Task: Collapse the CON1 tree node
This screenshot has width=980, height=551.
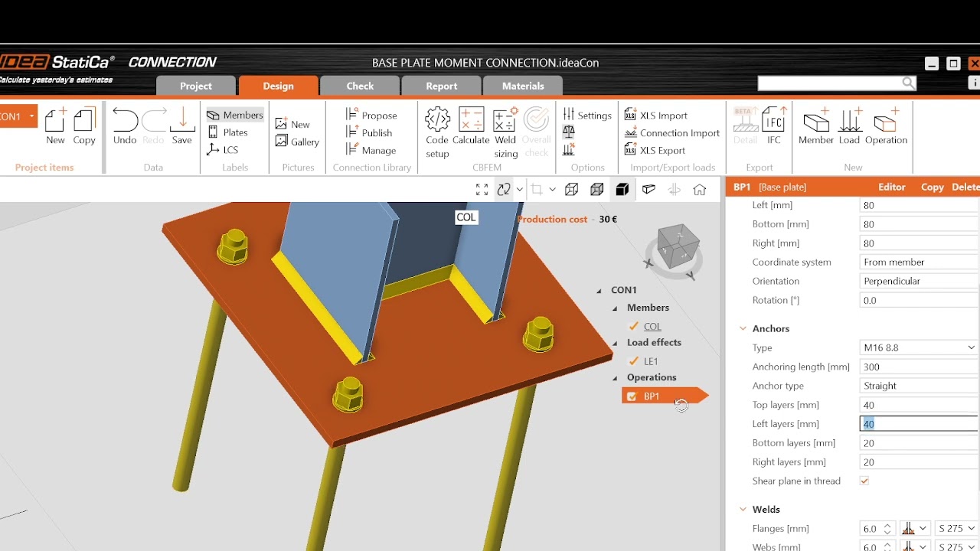Action: (599, 291)
